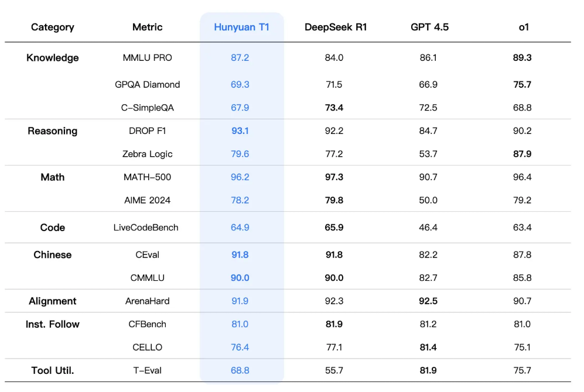Select the MMLU PRO metric name
The width and height of the screenshot is (584, 392).
(x=148, y=58)
